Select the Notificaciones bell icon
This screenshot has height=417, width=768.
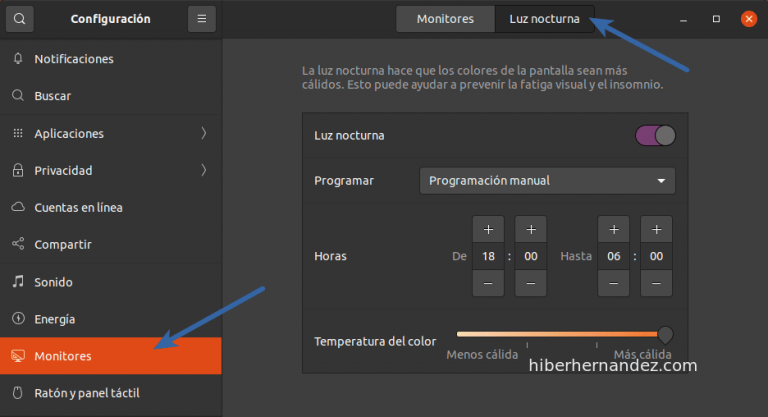tap(18, 59)
